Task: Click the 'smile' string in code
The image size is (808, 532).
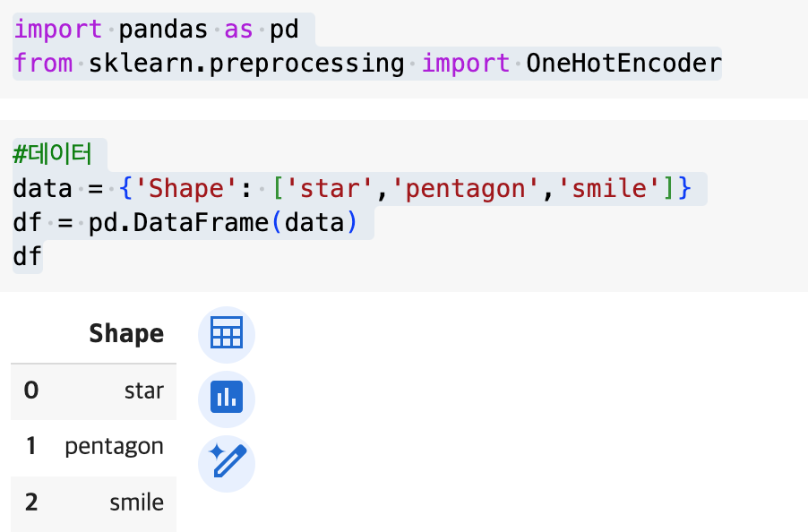Action: tap(608, 189)
